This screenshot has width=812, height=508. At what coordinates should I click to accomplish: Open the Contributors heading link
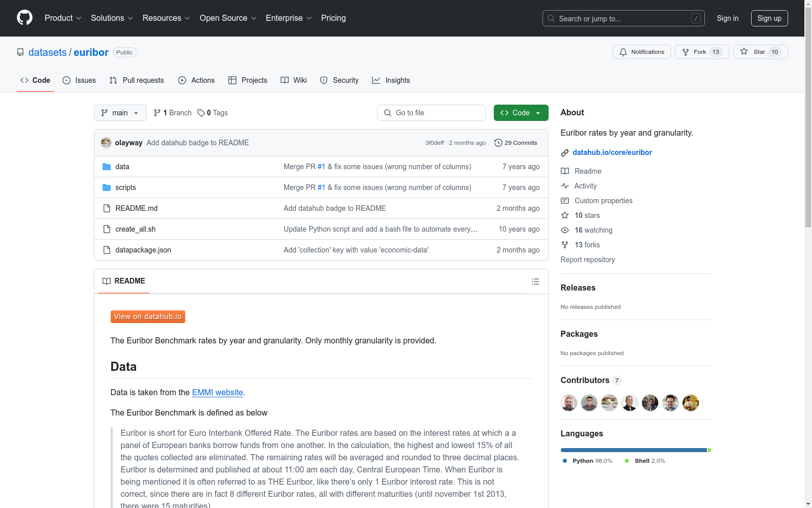[x=591, y=380]
